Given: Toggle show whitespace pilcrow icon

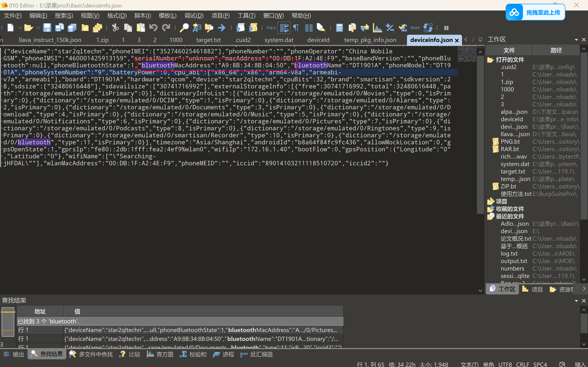Looking at the screenshot, I should pos(296,28).
